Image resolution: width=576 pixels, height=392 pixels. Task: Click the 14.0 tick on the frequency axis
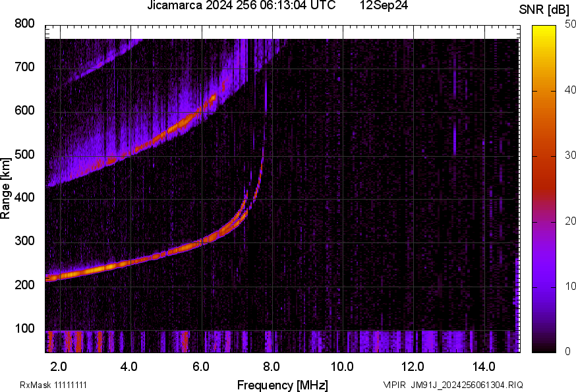(484, 366)
